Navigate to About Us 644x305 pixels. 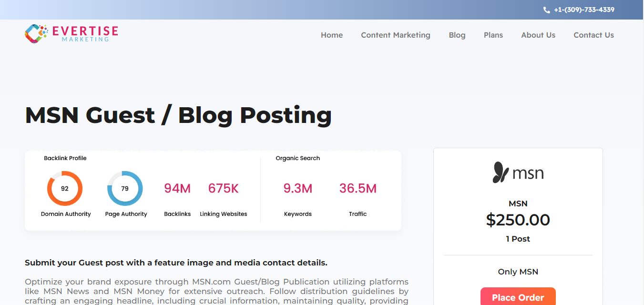(538, 35)
